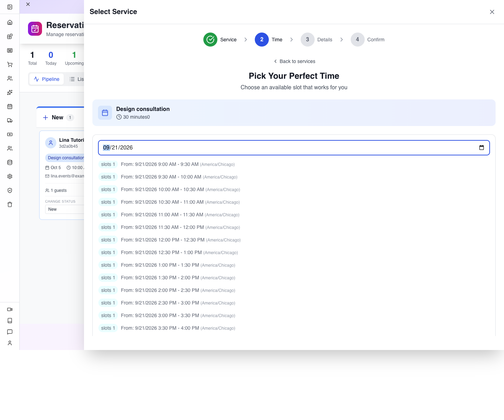Click the date input field
504x420 pixels.
click(294, 148)
